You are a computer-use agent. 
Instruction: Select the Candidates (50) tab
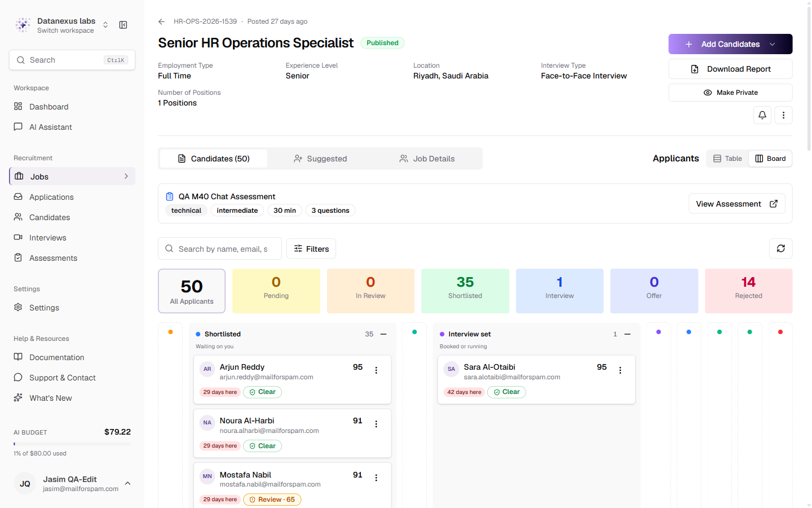214,159
